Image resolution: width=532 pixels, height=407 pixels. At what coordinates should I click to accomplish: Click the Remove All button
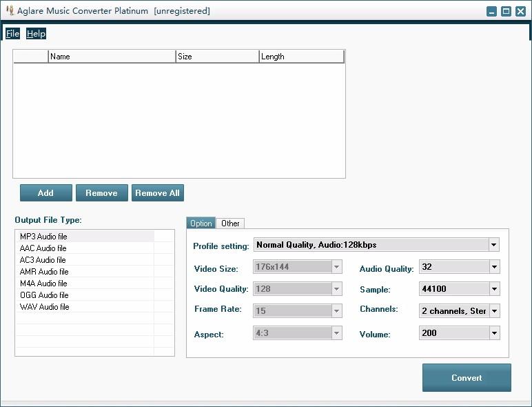click(x=157, y=193)
